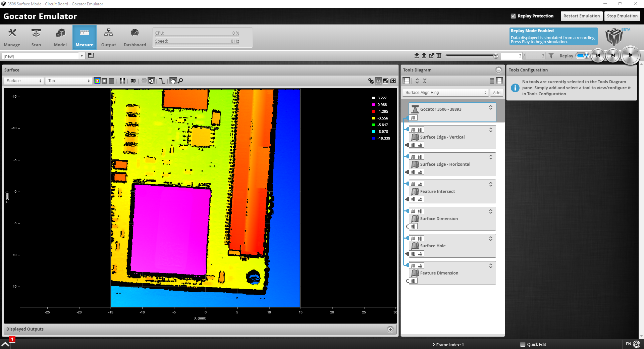Enable the Quick Edit checkbox

(x=523, y=344)
